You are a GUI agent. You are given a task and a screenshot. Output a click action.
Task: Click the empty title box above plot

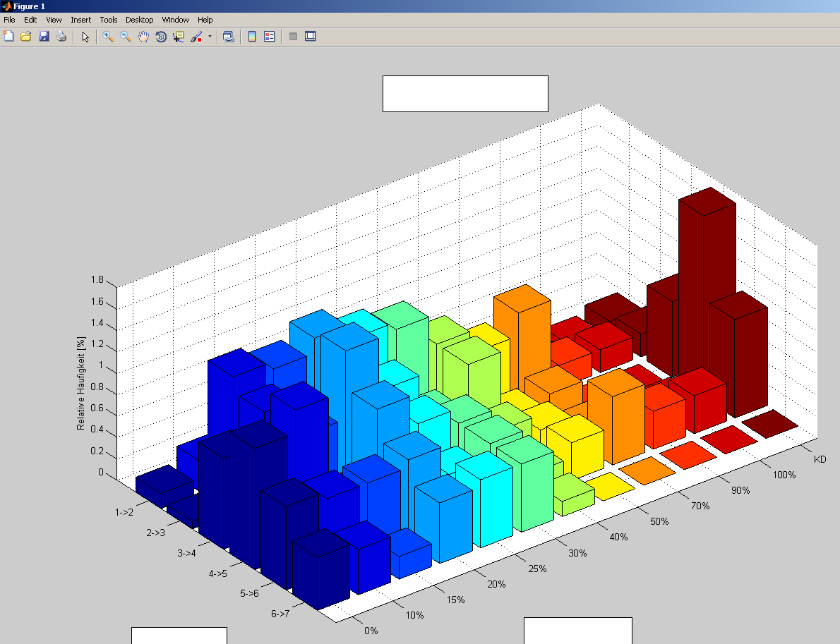[x=465, y=93]
